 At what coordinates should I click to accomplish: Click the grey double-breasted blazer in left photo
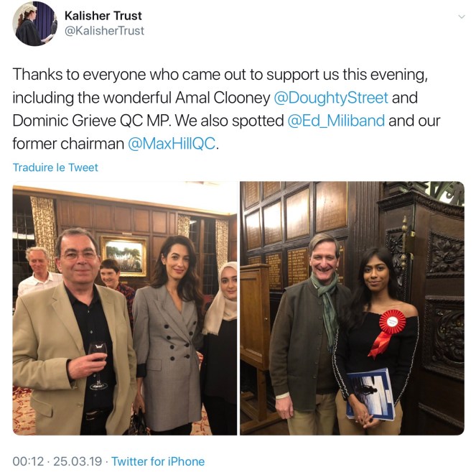pyautogui.click(x=167, y=357)
